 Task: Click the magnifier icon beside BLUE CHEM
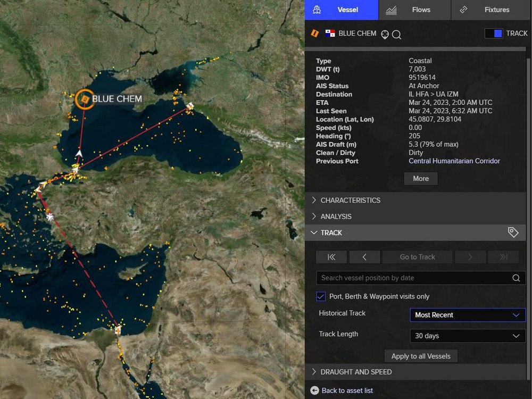397,35
